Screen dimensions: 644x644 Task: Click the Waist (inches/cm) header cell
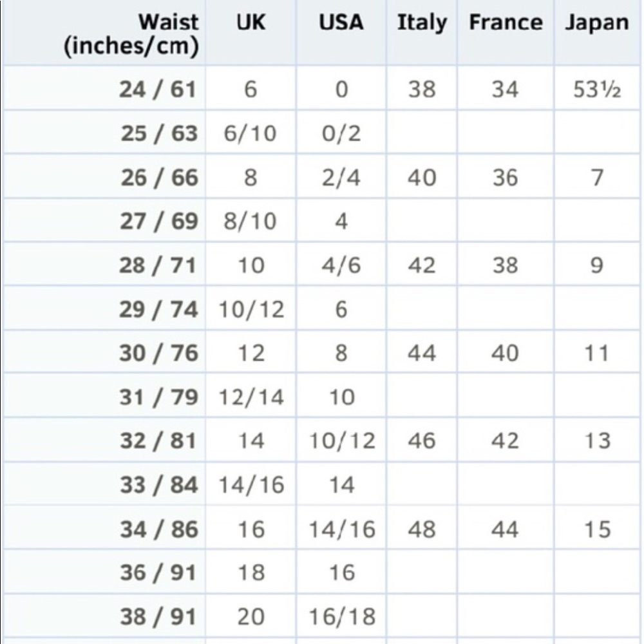[131, 34]
